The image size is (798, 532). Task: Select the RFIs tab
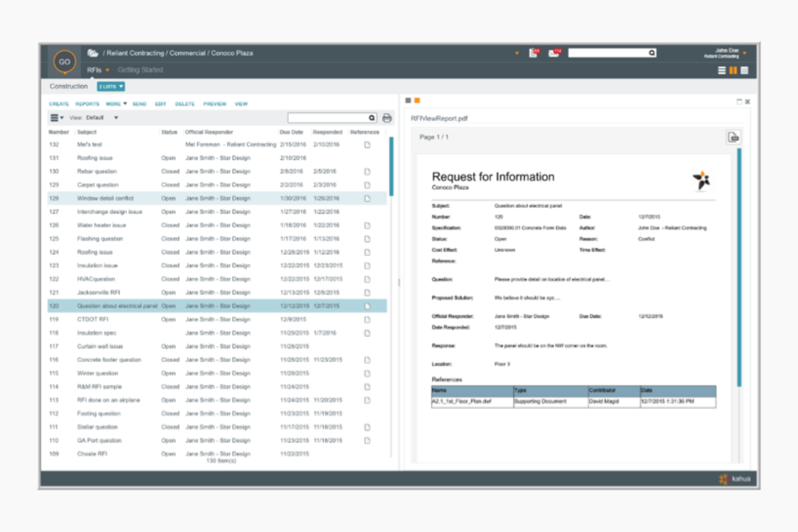coord(94,70)
